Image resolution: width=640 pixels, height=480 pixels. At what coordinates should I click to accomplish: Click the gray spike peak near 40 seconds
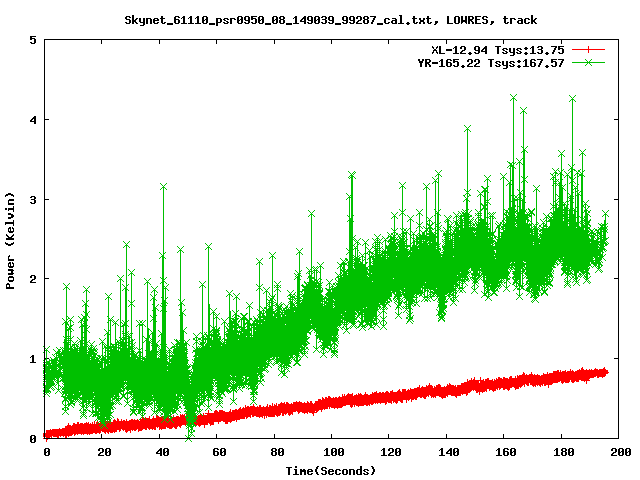tap(163, 186)
